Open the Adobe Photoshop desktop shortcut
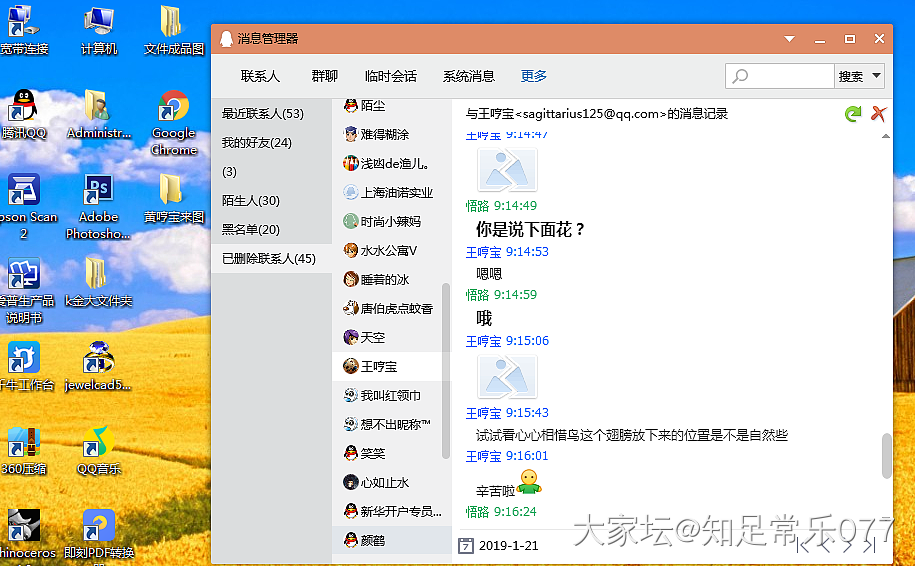The height and width of the screenshot is (566, 915). (x=98, y=206)
